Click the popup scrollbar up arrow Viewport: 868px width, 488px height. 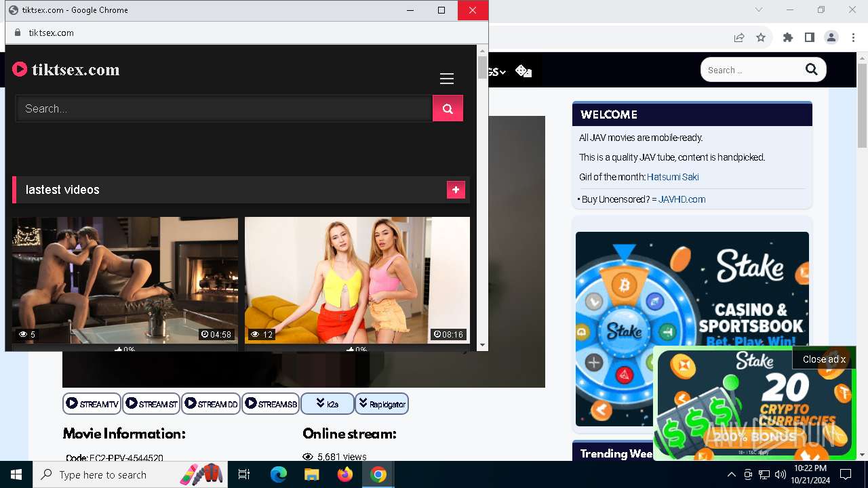pyautogui.click(x=482, y=51)
